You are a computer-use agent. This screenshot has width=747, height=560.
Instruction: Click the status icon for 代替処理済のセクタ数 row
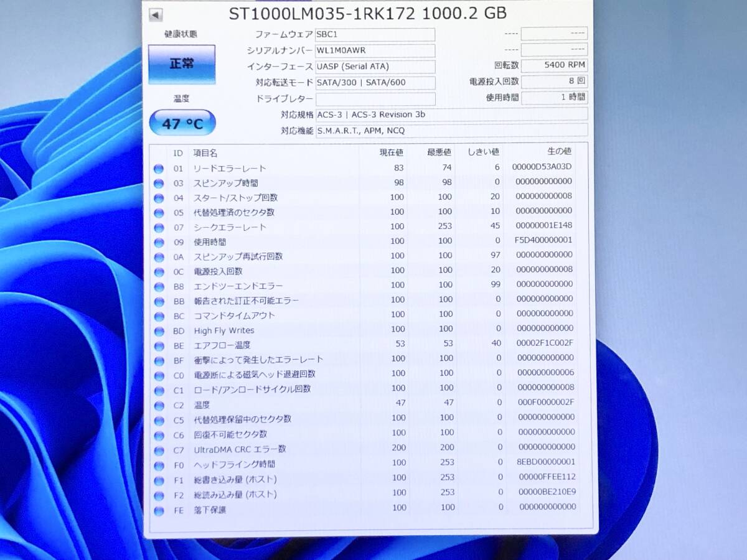[158, 213]
